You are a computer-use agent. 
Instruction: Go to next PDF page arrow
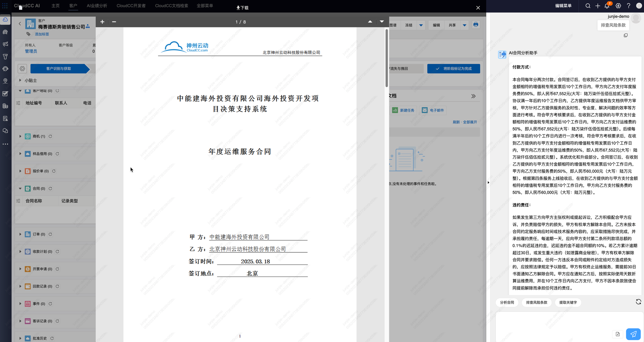(382, 22)
